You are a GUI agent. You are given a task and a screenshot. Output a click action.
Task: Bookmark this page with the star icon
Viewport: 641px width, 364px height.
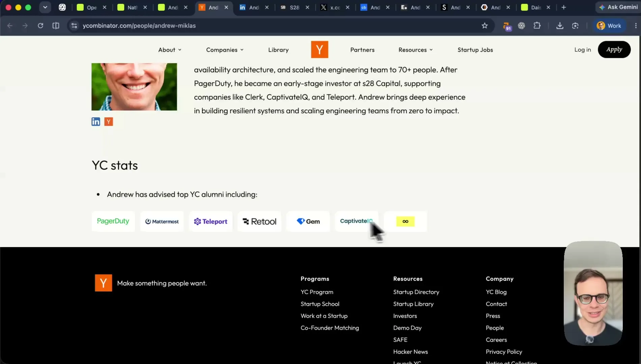(484, 26)
